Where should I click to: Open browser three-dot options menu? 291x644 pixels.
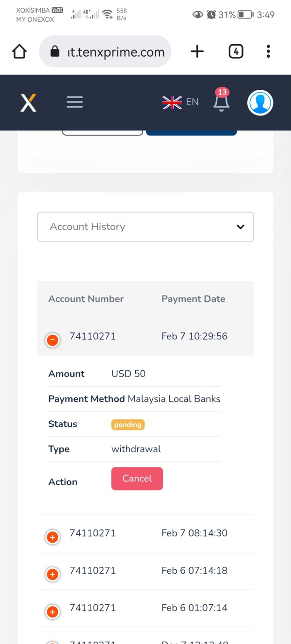(268, 51)
